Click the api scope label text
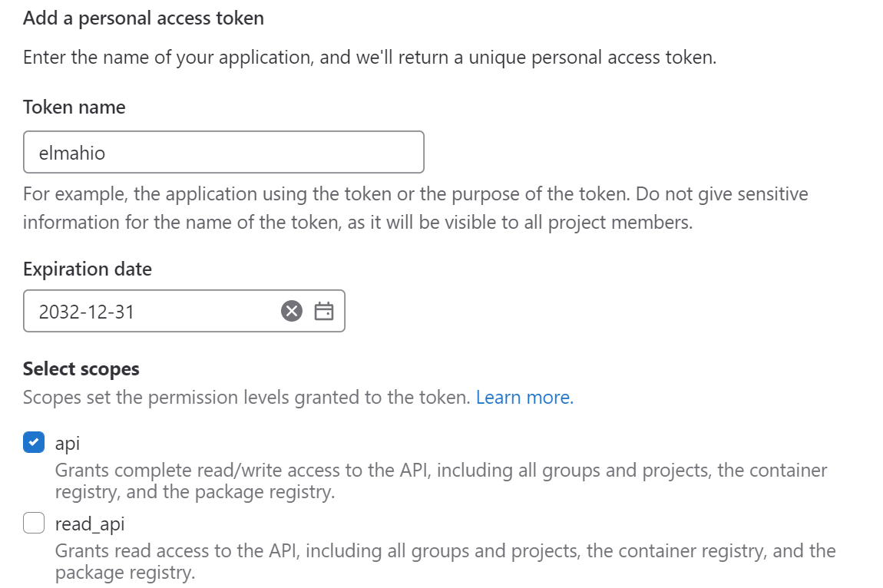Image resolution: width=883 pixels, height=588 pixels. (68, 443)
